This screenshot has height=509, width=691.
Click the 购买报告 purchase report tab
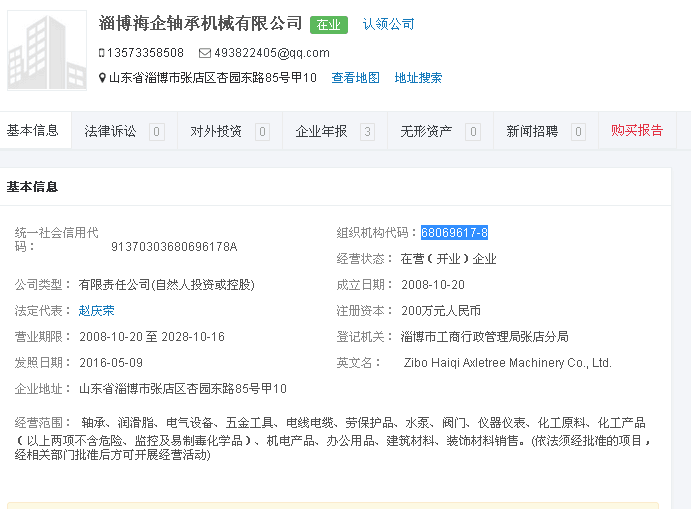tap(637, 131)
